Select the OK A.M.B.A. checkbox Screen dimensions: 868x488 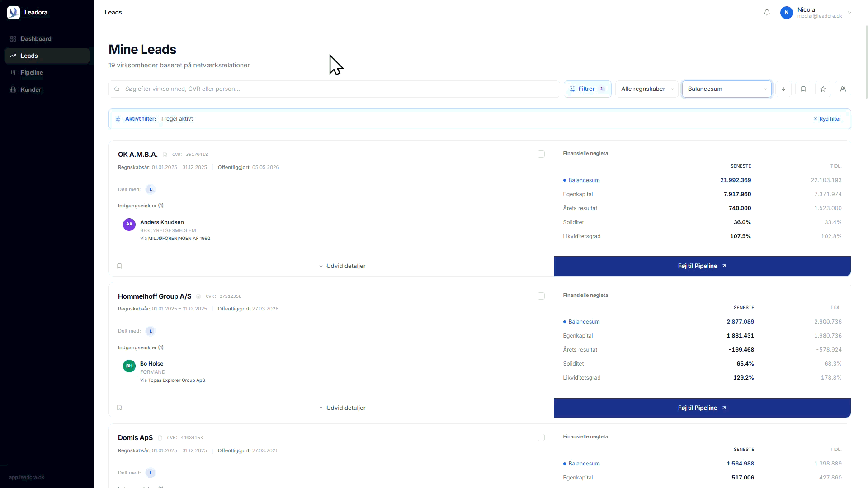pos(541,154)
